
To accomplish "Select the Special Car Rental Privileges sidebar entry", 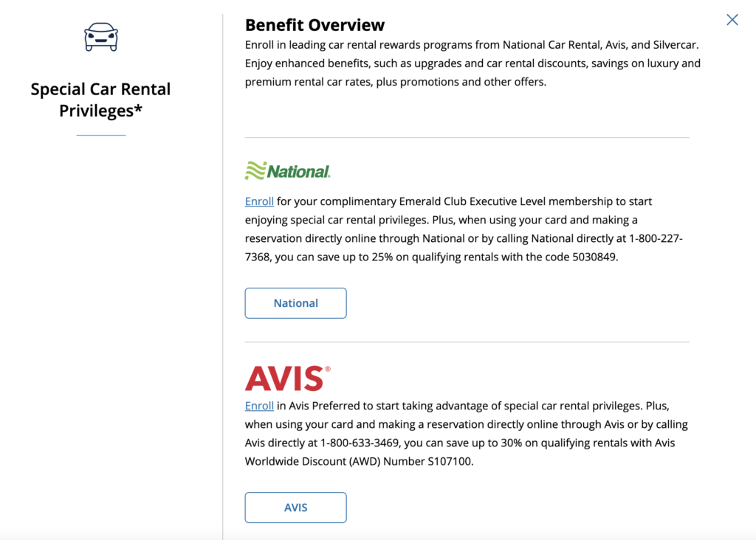I will (100, 100).
